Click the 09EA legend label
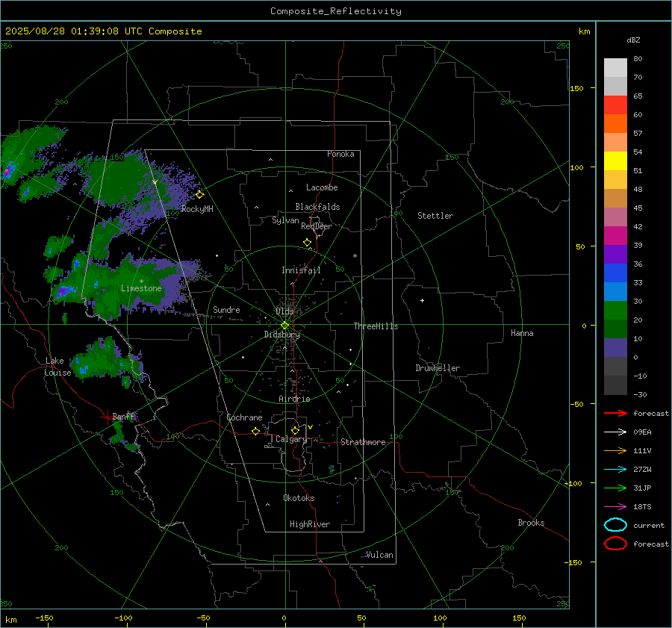 tap(642, 432)
